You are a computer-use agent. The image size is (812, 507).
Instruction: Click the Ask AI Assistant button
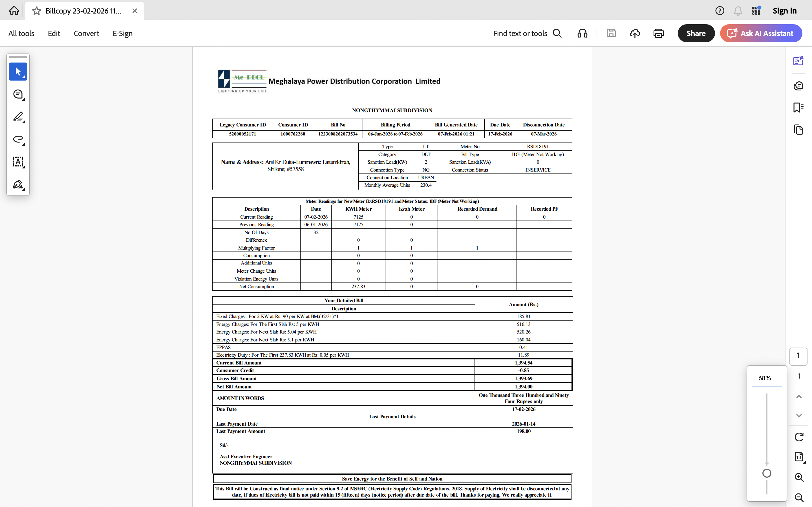(761, 33)
